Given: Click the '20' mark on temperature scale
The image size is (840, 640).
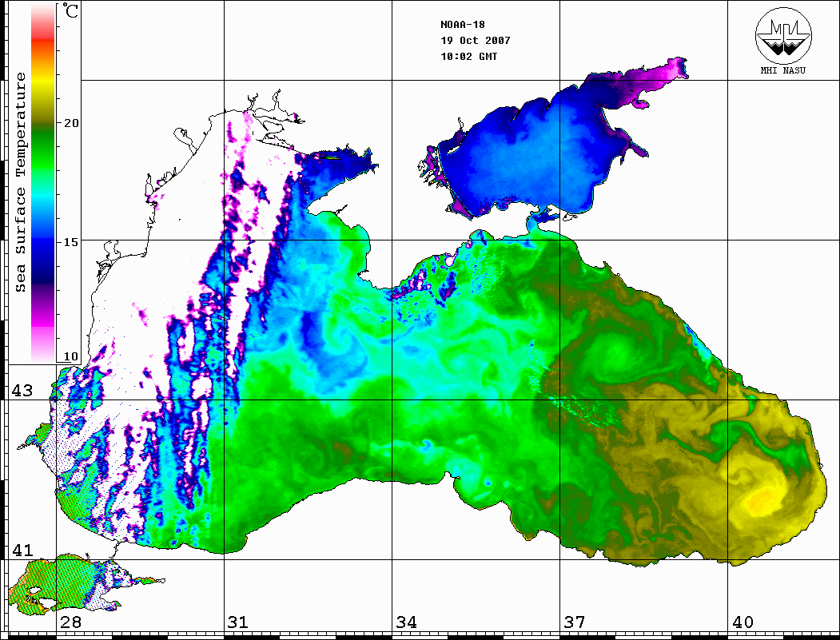Looking at the screenshot, I should [x=71, y=123].
